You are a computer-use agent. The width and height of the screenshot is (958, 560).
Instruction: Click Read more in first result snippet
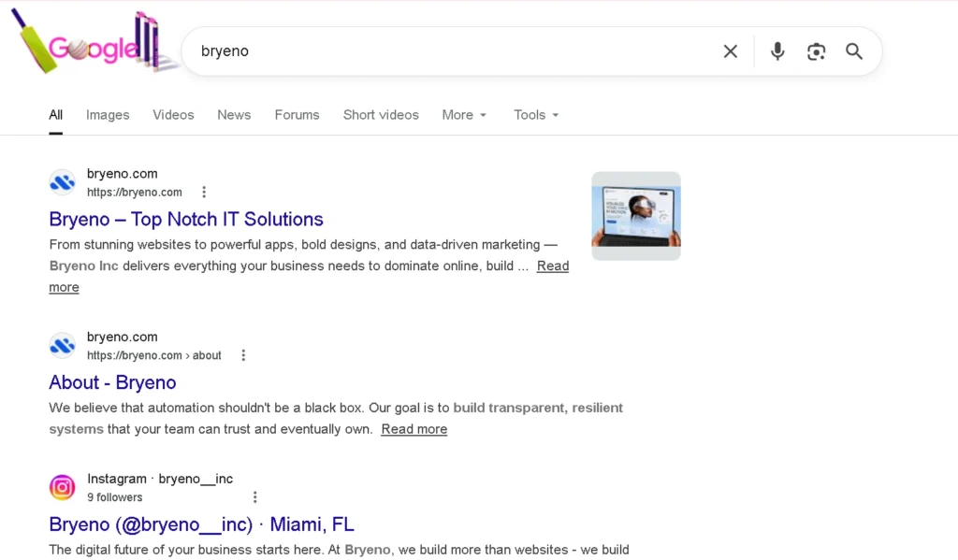pyautogui.click(x=552, y=266)
